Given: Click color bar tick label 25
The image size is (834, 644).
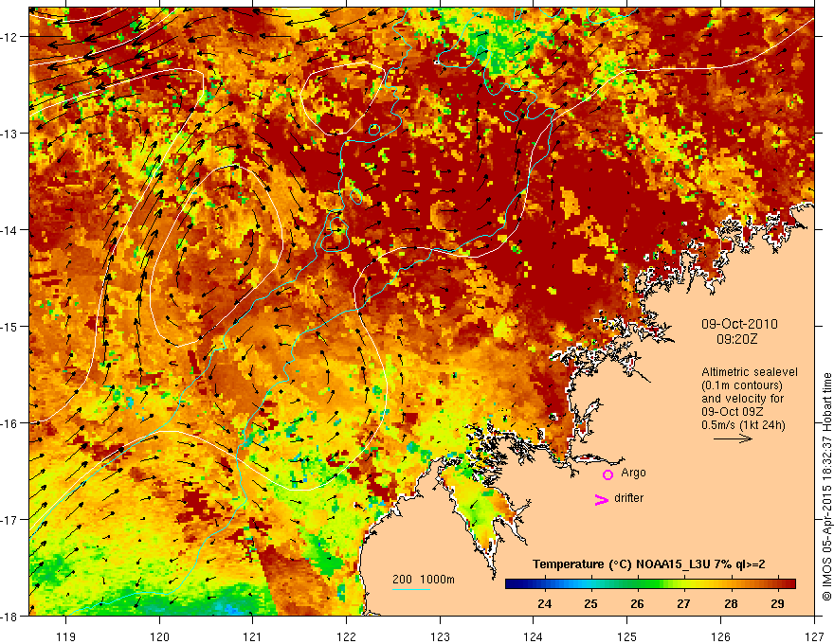Looking at the screenshot, I should coord(590,604).
